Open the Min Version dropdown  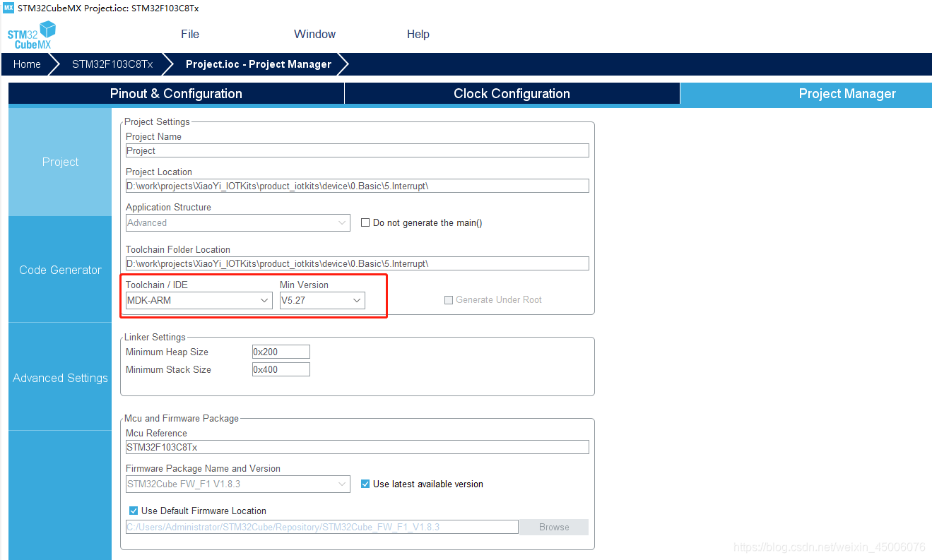pos(322,300)
